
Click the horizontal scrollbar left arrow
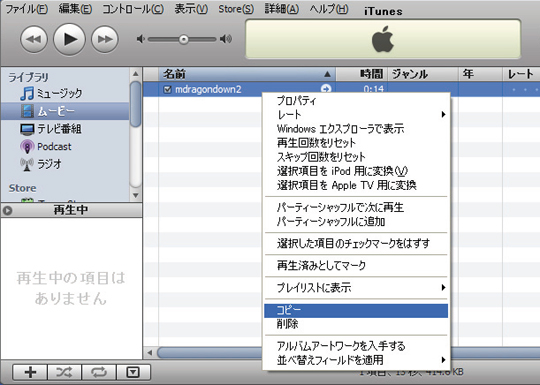[x=150, y=353]
